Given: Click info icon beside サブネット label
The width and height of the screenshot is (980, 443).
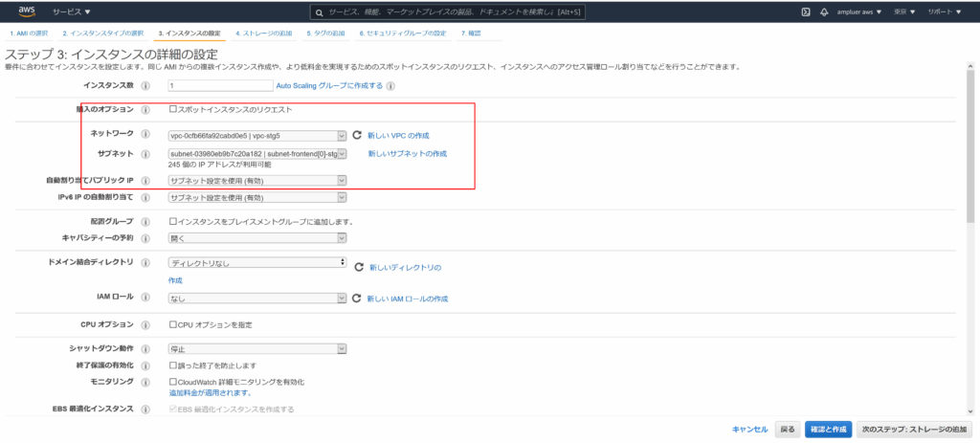Looking at the screenshot, I should pos(145,153).
